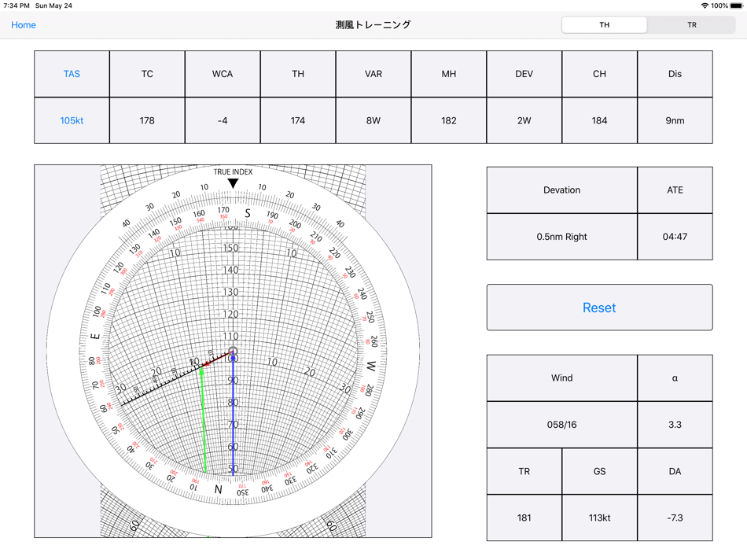Select the GS header cell

pyautogui.click(x=599, y=471)
